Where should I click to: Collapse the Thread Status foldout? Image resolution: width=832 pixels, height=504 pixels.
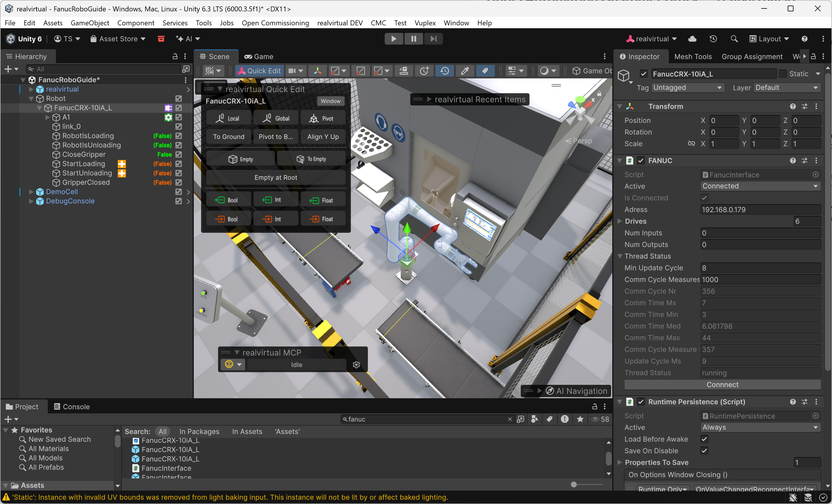620,256
